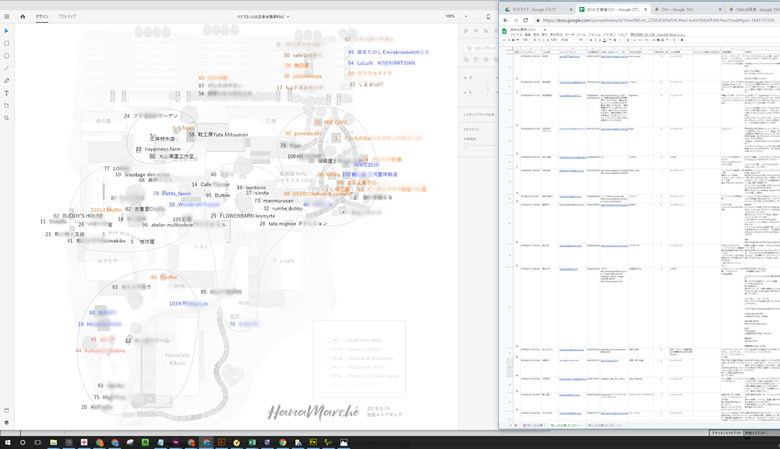Viewport: 780px width, 449px height.
Task: Open the Photos app icon on taskbar
Action: 344,442
